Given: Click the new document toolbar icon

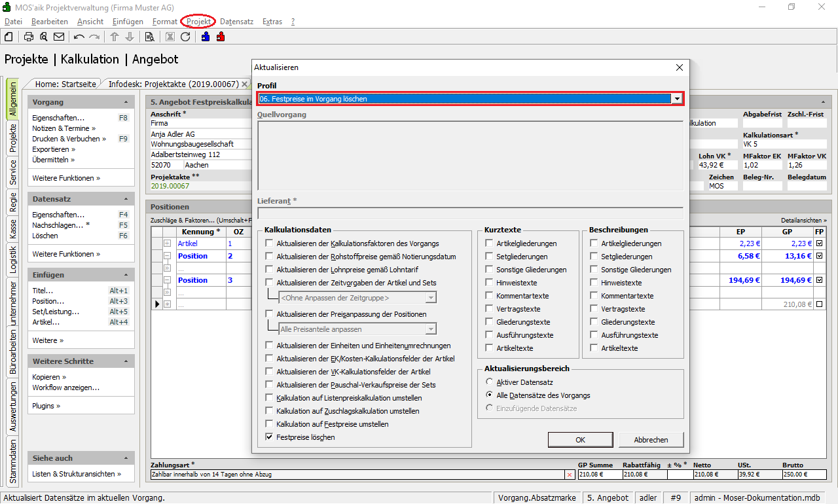Looking at the screenshot, I should pos(9,37).
